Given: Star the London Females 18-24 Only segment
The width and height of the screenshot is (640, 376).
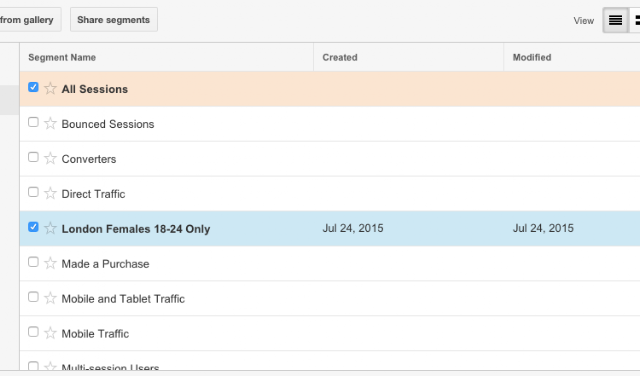Looking at the screenshot, I should [x=50, y=228].
